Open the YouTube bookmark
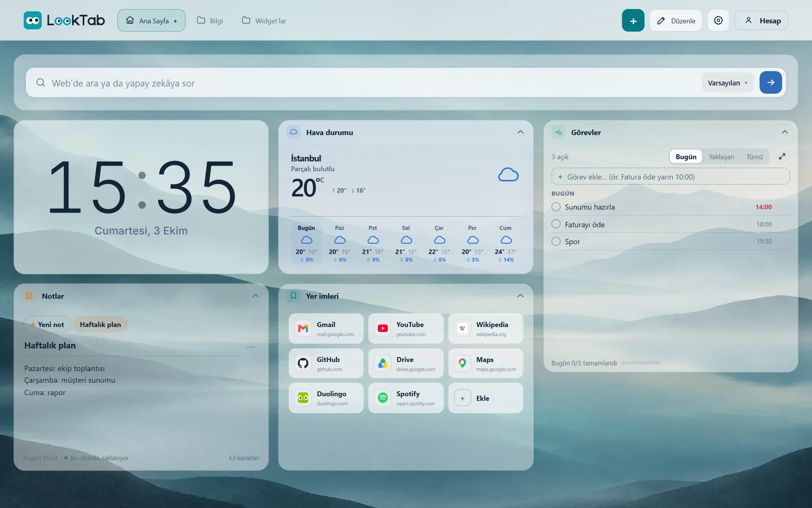 point(406,329)
